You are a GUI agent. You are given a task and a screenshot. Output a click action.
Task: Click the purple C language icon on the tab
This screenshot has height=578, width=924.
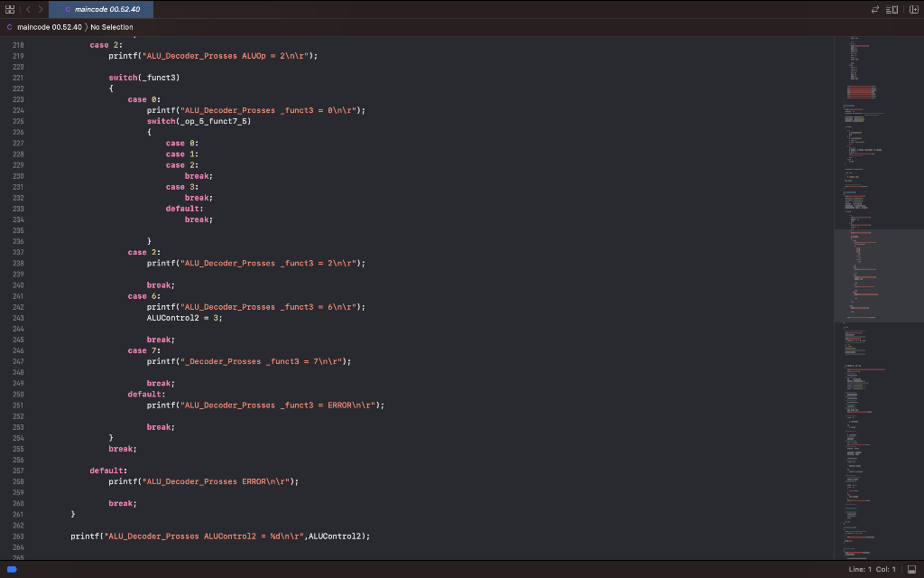coord(69,9)
